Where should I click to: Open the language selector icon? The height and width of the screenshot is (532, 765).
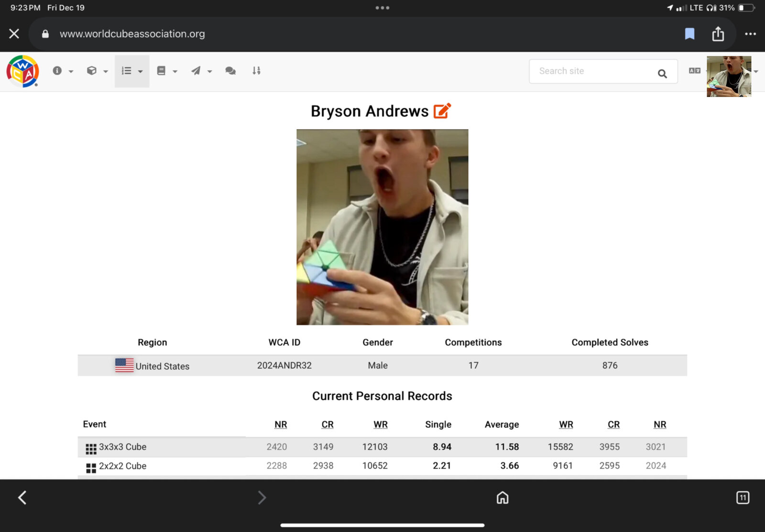point(695,71)
